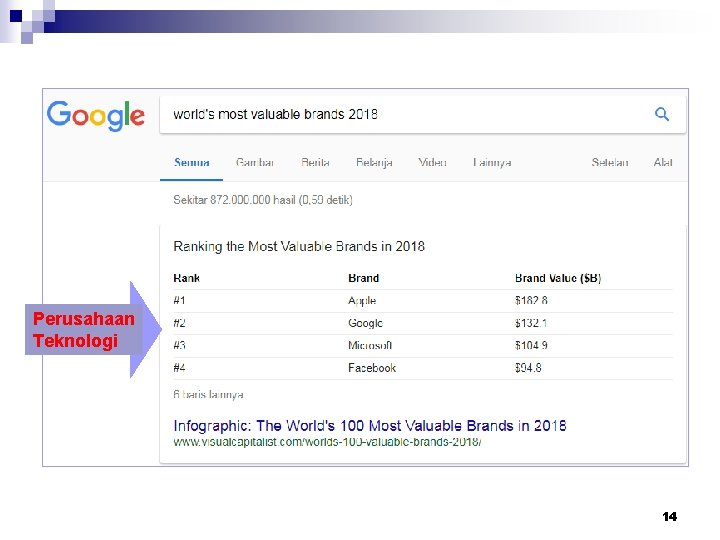720x540 pixels.
Task: Expand the Lainnya menu
Action: coord(492,163)
